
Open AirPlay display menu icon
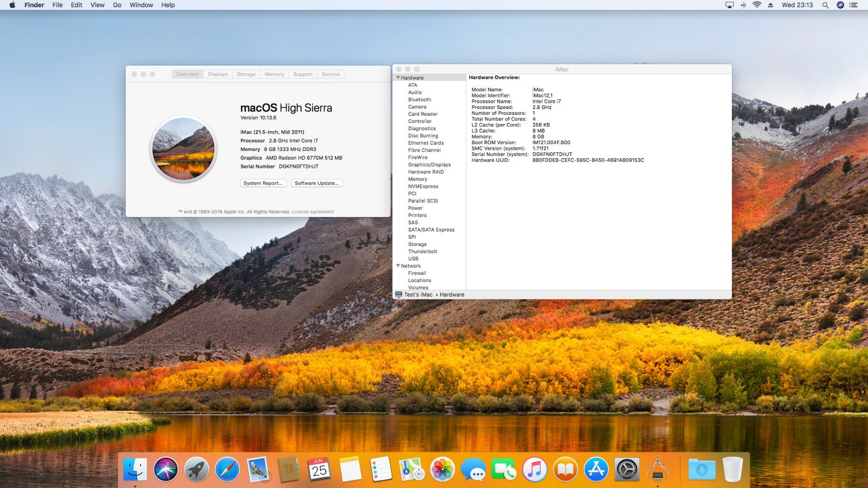click(x=730, y=5)
